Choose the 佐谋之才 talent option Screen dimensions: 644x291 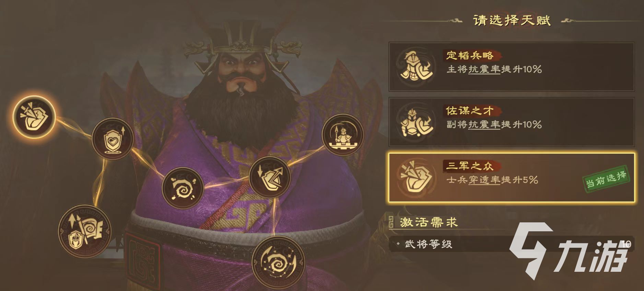tap(511, 122)
